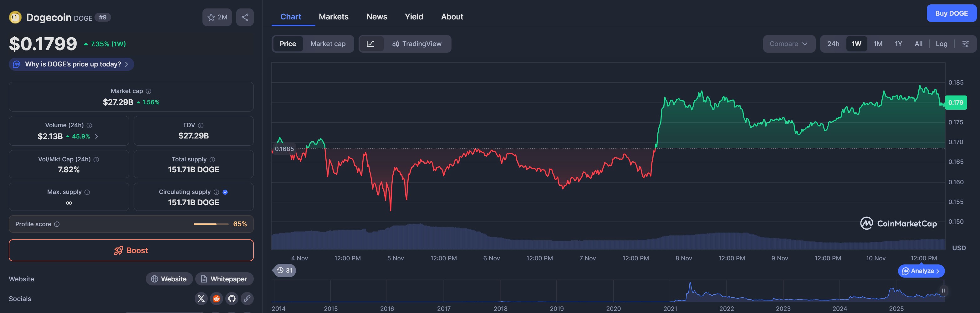Click the share icon button
Viewport: 980px width, 313px height.
click(245, 17)
